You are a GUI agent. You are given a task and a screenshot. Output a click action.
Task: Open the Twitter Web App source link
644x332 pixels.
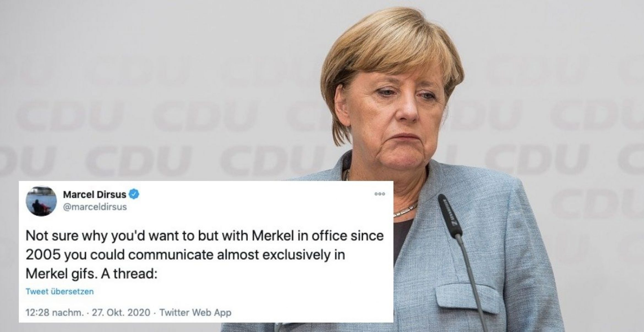pyautogui.click(x=195, y=312)
